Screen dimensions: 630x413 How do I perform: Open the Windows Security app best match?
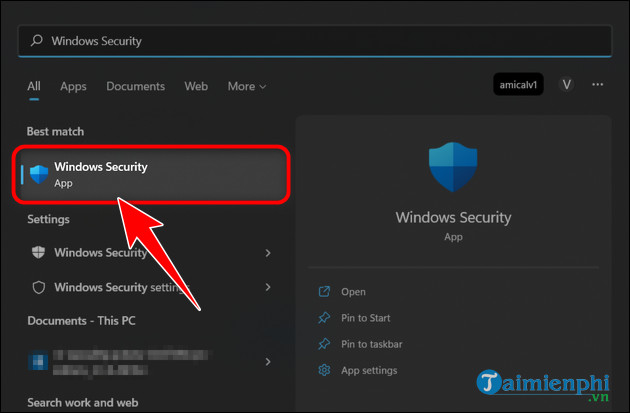151,174
